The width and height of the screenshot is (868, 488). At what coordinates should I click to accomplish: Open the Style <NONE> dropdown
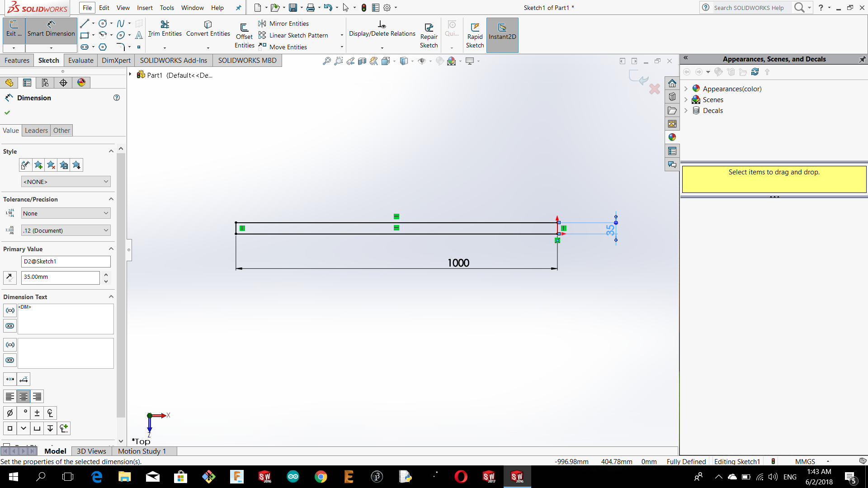(x=66, y=182)
